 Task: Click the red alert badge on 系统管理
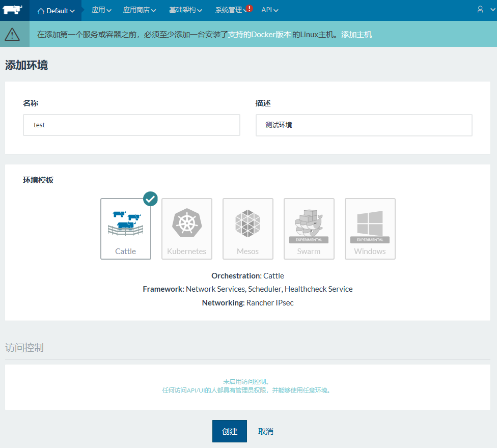pyautogui.click(x=250, y=8)
